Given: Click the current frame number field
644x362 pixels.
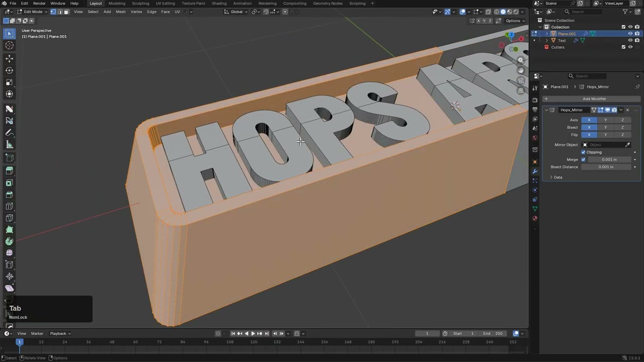Looking at the screenshot, I should tap(427, 333).
